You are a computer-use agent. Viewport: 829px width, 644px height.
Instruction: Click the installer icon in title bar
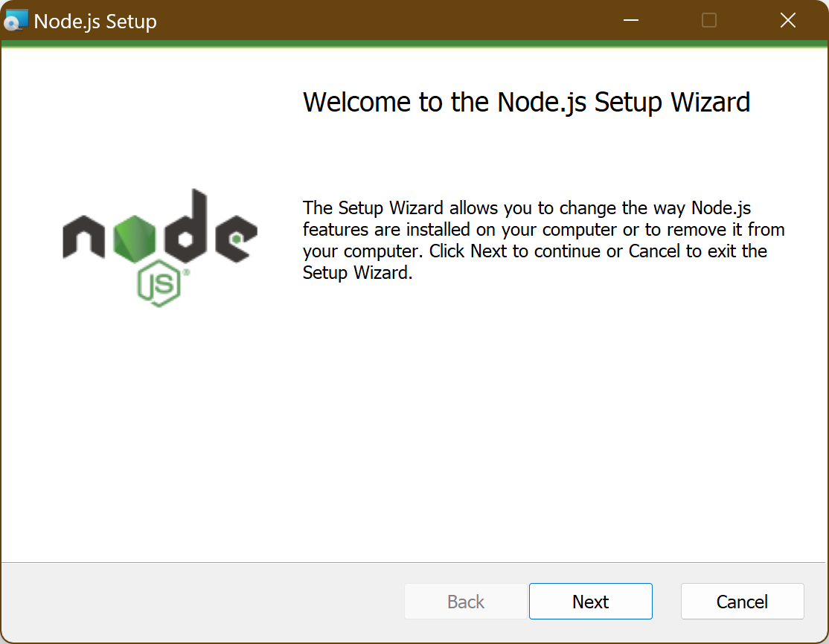16,21
